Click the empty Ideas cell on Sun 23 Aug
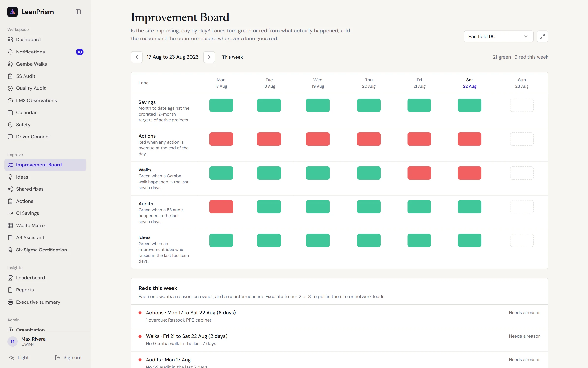This screenshot has width=588, height=368. [522, 240]
